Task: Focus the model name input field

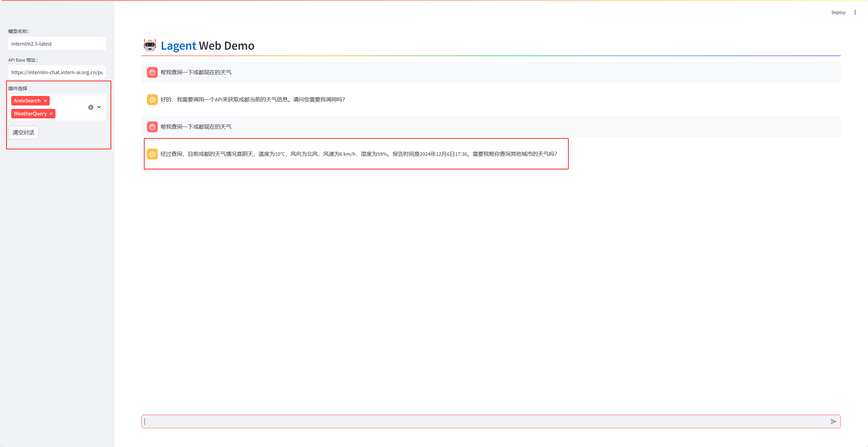Action: (x=57, y=44)
